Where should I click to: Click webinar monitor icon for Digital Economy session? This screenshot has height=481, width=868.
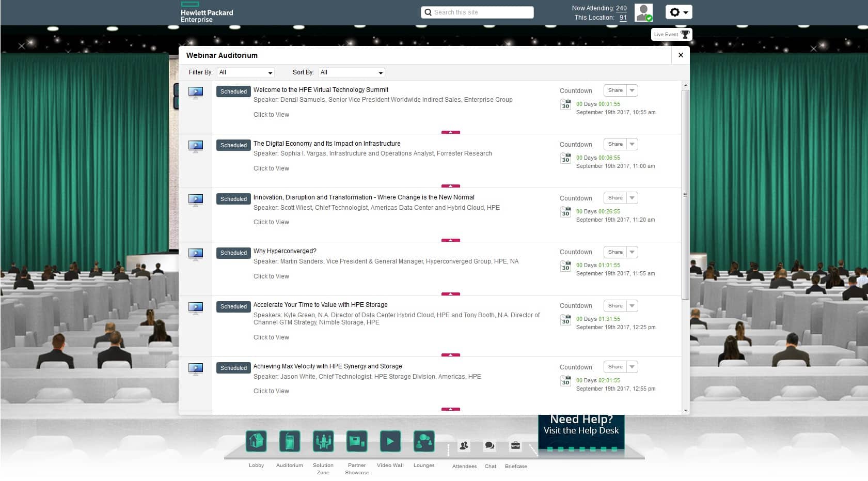196,147
